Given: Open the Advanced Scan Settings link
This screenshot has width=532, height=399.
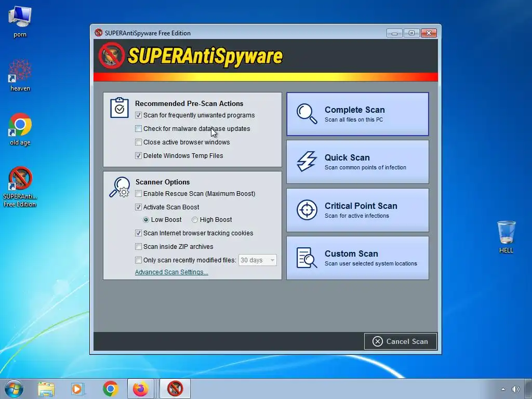Looking at the screenshot, I should pos(171,272).
